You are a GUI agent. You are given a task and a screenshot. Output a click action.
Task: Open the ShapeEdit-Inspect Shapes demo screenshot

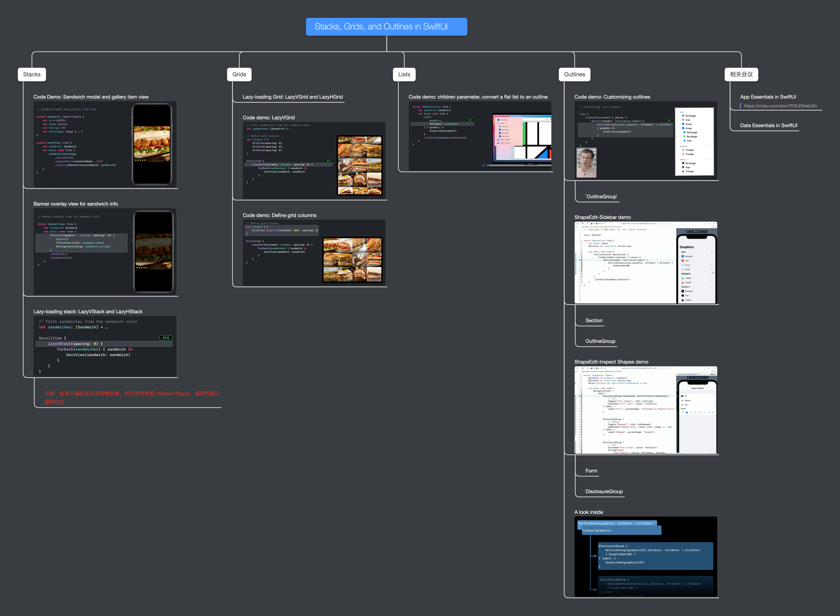click(645, 410)
